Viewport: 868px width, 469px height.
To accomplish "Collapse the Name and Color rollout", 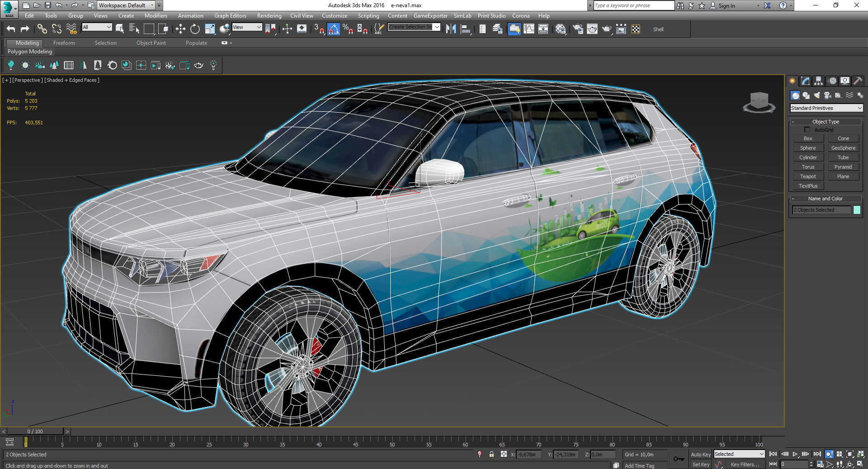I will (826, 199).
